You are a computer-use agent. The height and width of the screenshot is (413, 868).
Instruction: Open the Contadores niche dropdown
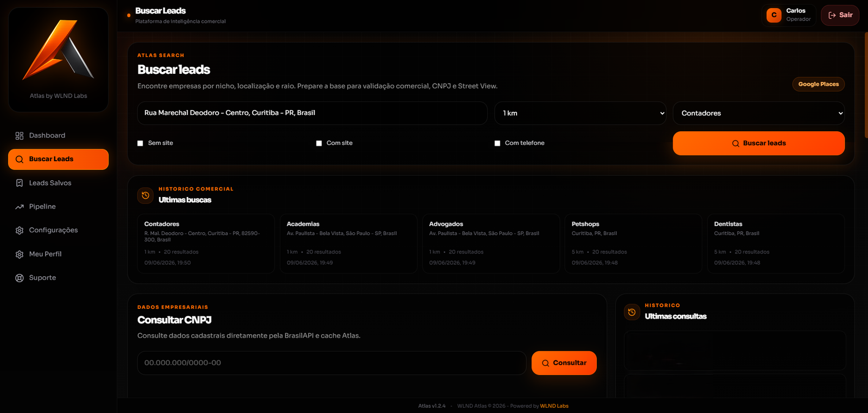click(759, 113)
